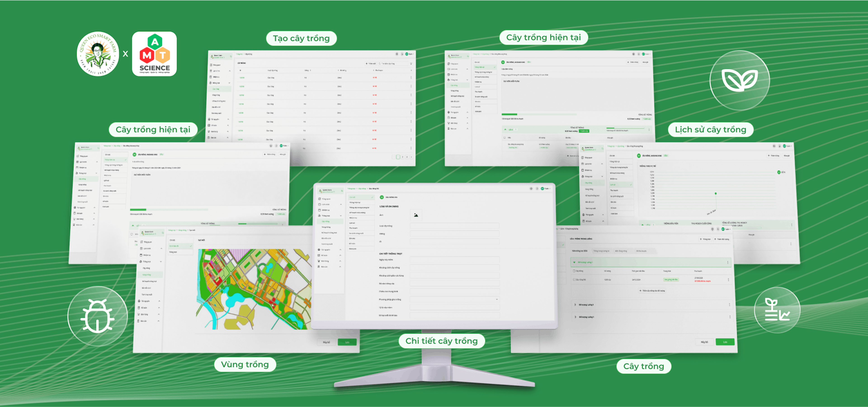Click Kế toán icon in Vùng trồng window sidebar
868x407 pixels.
click(x=139, y=308)
